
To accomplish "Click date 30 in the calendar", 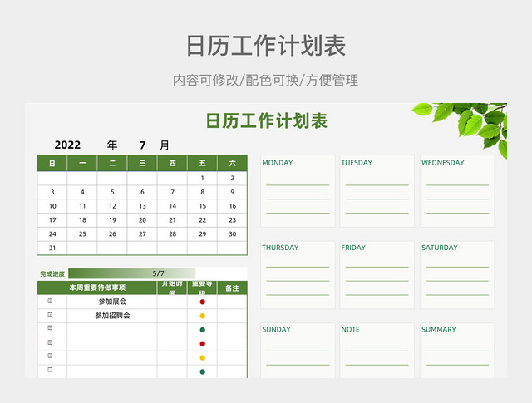I will click(233, 234).
